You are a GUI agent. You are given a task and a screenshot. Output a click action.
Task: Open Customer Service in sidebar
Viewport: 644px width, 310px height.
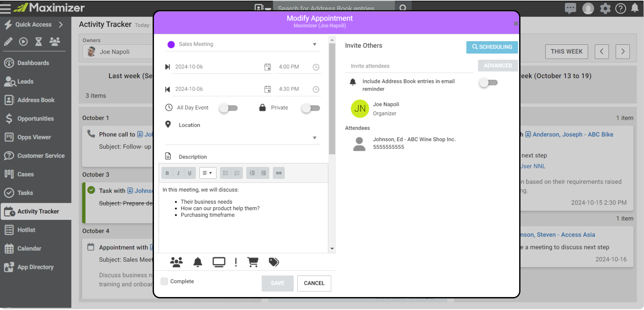click(35, 156)
